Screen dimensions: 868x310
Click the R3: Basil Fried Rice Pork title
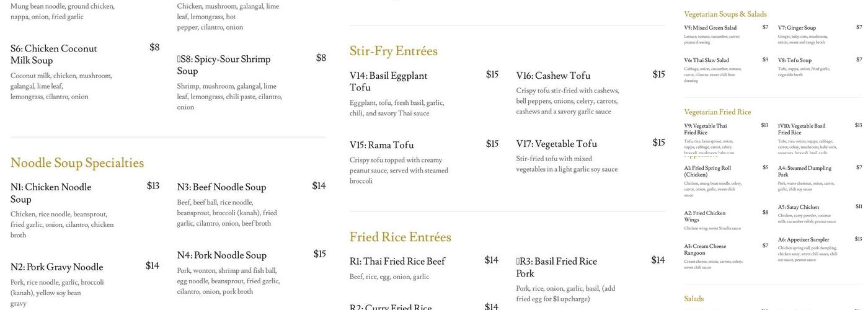pyautogui.click(x=556, y=267)
